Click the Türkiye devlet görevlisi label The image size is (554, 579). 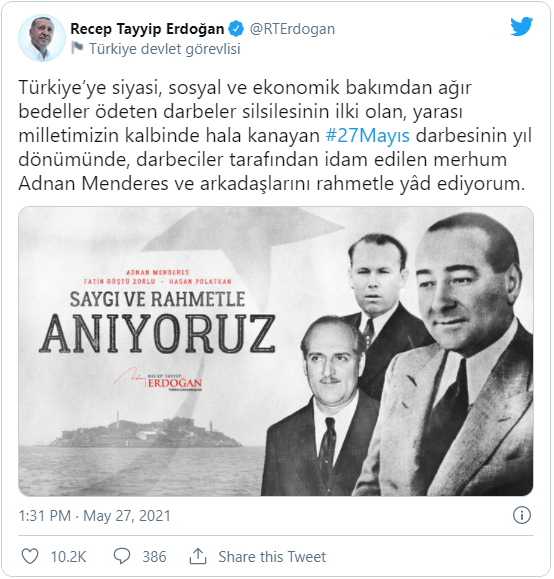(x=165, y=49)
